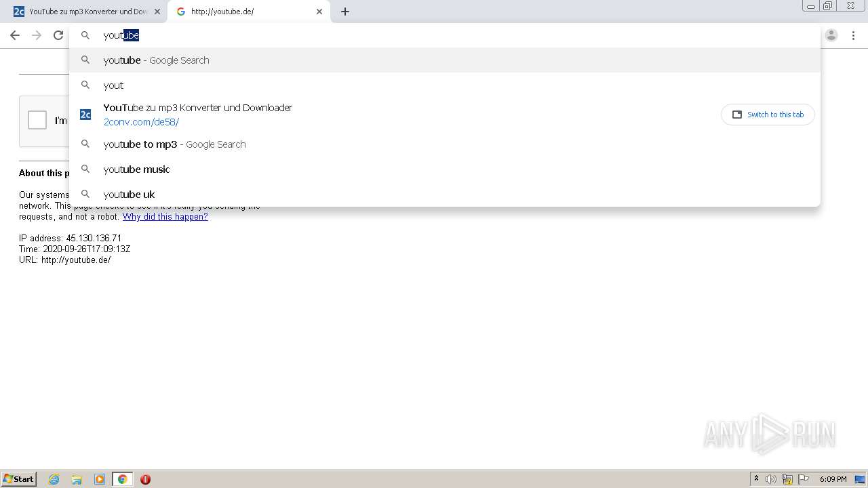Go back to the previous page
The height and width of the screenshot is (488, 868).
(x=15, y=35)
